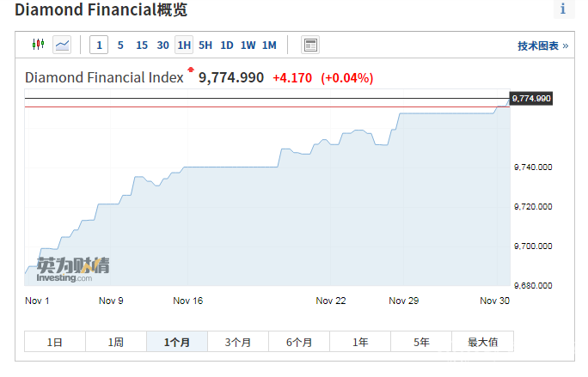
Task: Select the 1D interval
Action: [x=227, y=45]
